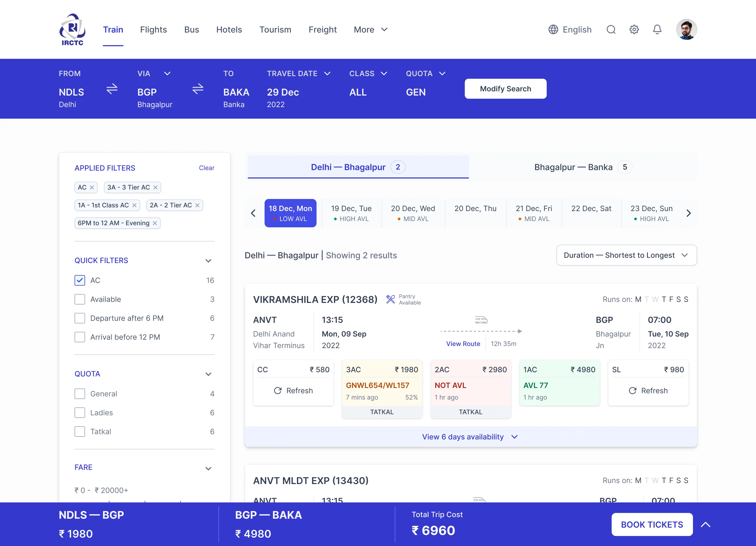Open the notifications bell

(657, 29)
